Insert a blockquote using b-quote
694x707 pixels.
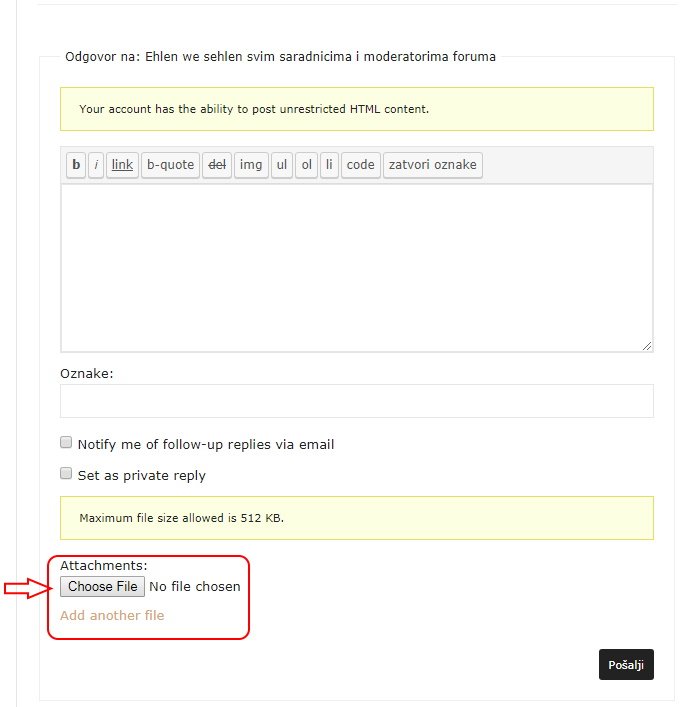170,165
